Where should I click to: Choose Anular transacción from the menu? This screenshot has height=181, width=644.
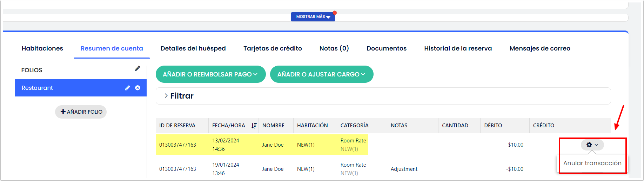tap(592, 163)
